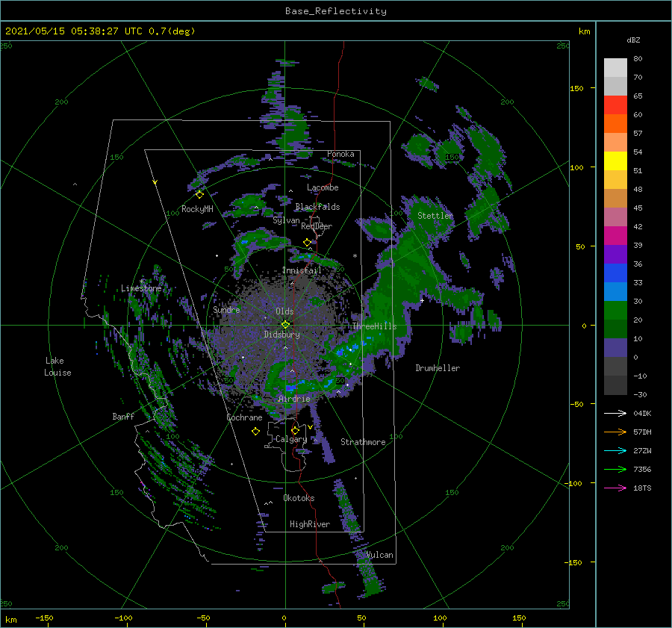Click the Lacombe city label

(323, 187)
